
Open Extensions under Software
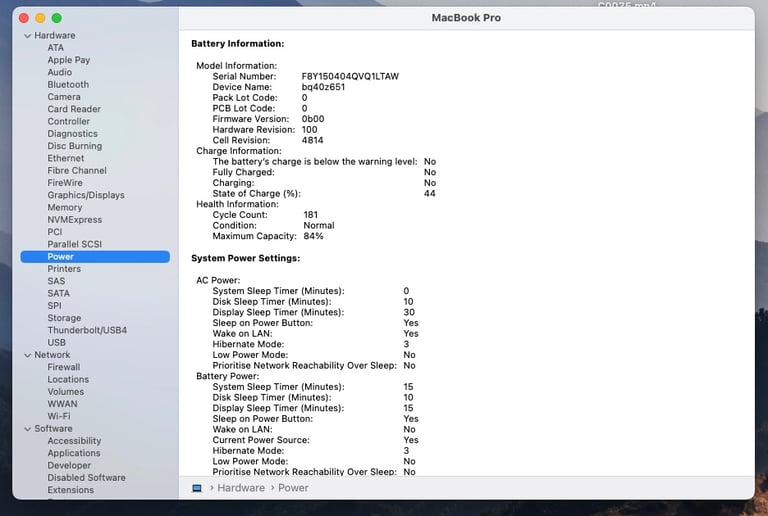71,490
